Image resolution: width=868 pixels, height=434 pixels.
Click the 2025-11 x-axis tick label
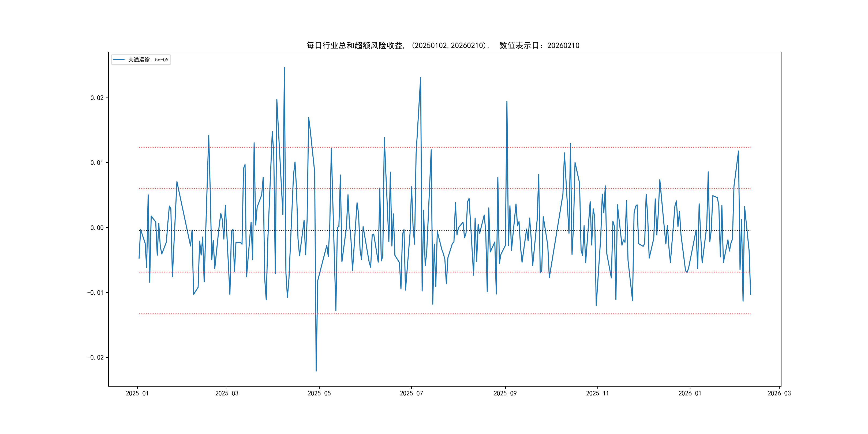click(x=597, y=393)
